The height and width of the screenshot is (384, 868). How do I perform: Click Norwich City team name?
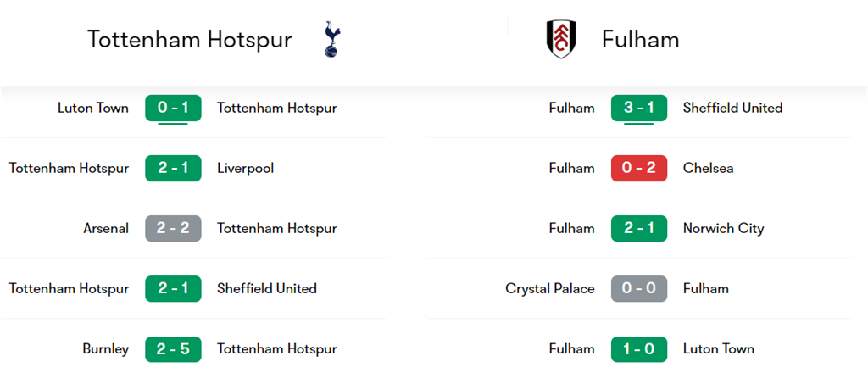[723, 228]
